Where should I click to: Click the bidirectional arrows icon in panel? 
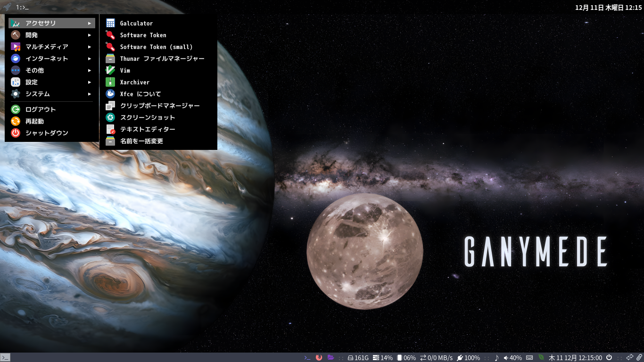629,358
